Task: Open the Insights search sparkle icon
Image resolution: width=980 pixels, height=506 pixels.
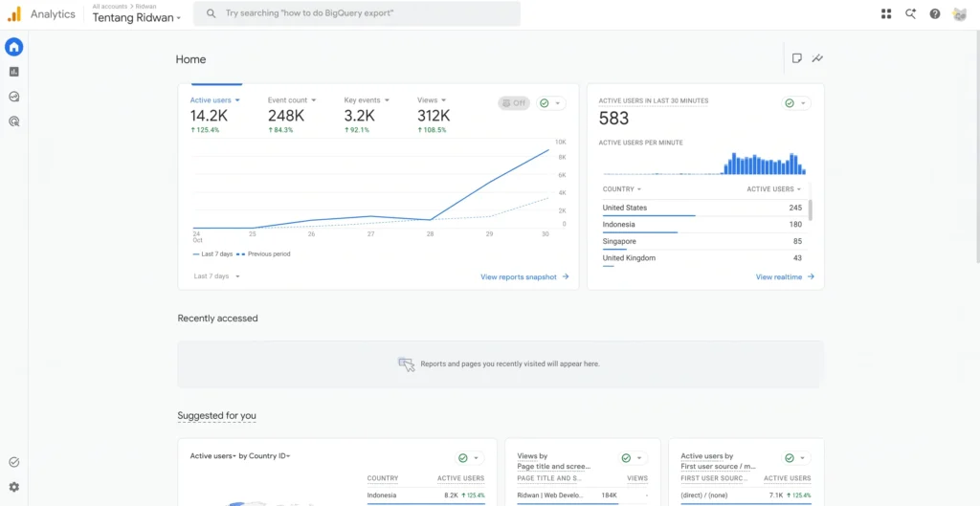Action: 911,13
